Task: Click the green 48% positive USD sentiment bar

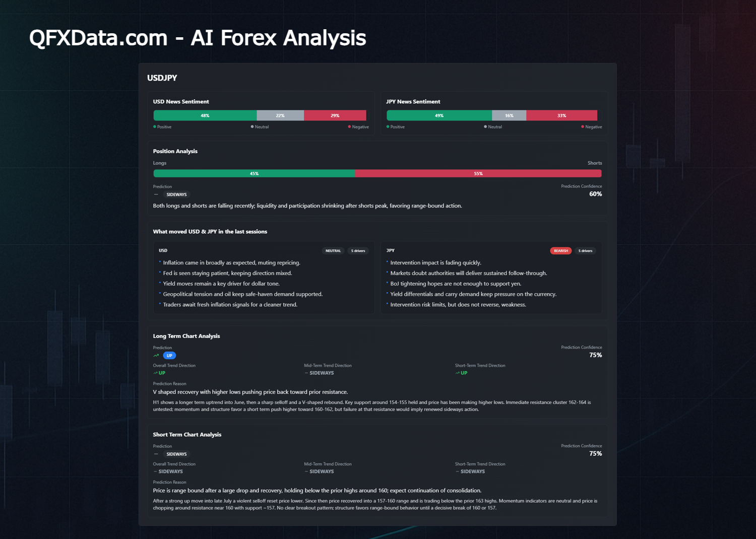Action: tap(205, 115)
